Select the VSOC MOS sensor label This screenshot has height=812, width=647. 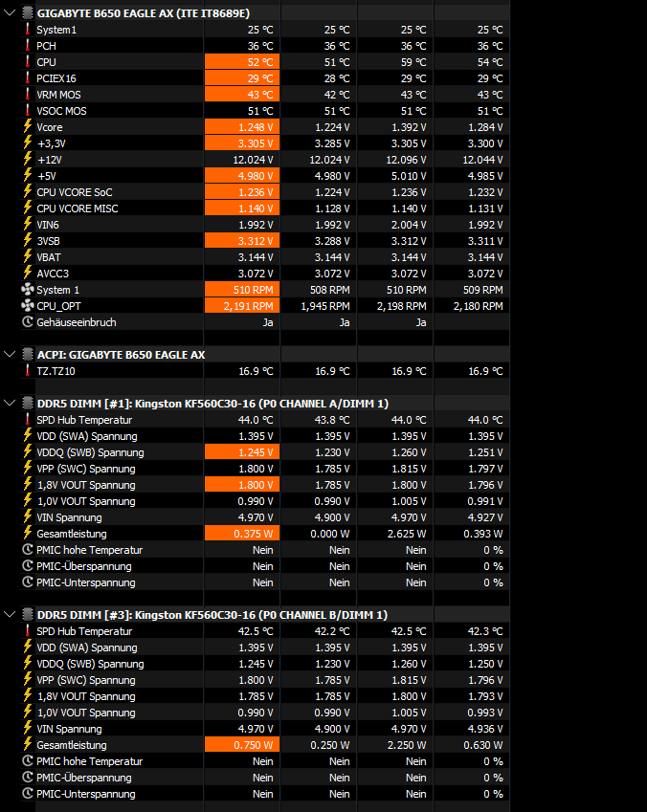[61, 111]
